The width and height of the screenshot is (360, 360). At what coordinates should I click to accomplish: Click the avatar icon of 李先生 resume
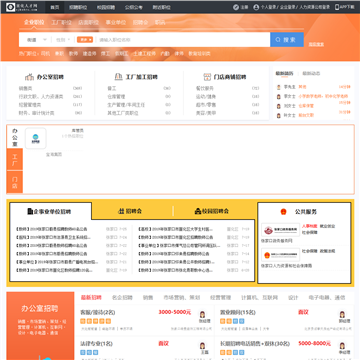tap(279, 87)
